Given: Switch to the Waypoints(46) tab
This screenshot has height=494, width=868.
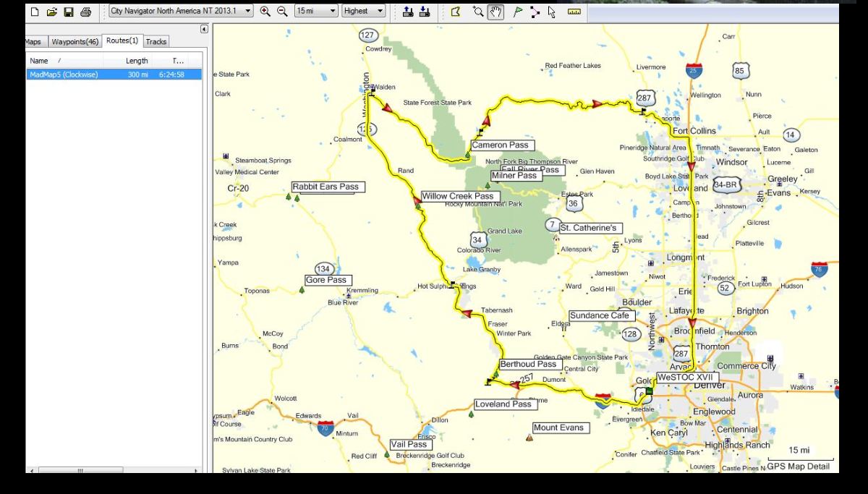Looking at the screenshot, I should tap(75, 42).
